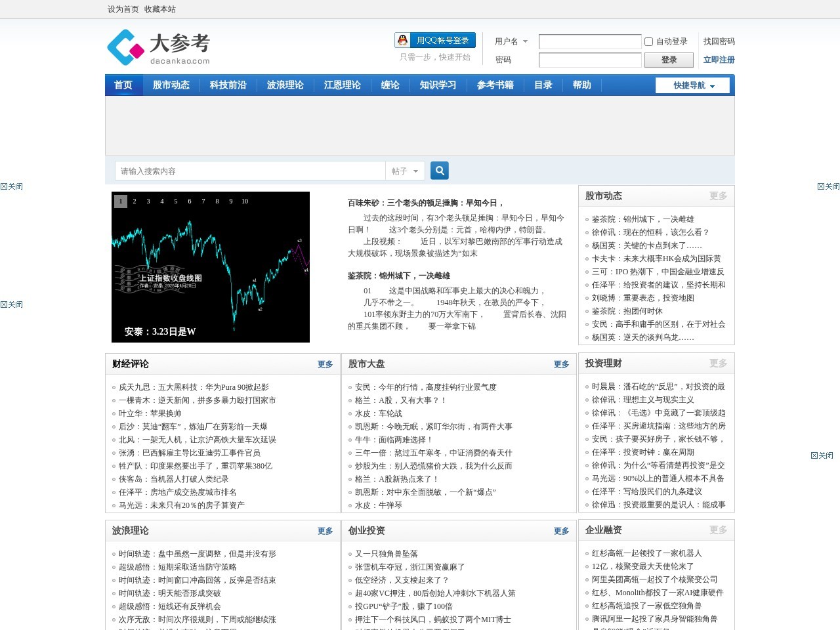Click the blue magnifier search icon

(440, 171)
